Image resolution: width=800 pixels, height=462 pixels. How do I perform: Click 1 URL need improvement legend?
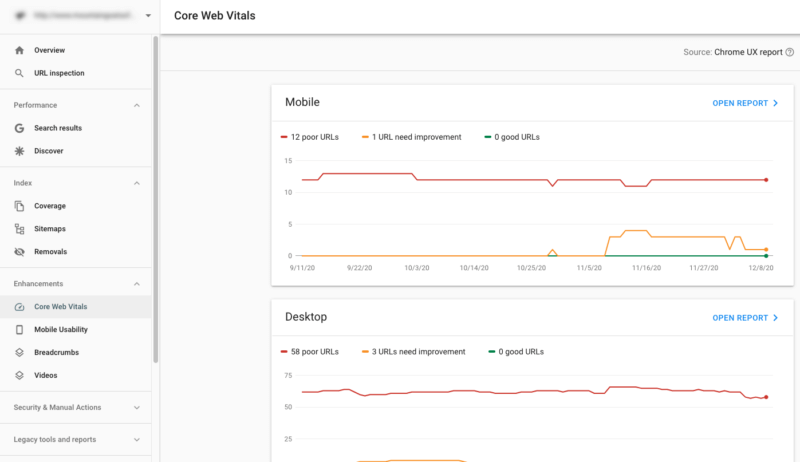coord(412,137)
